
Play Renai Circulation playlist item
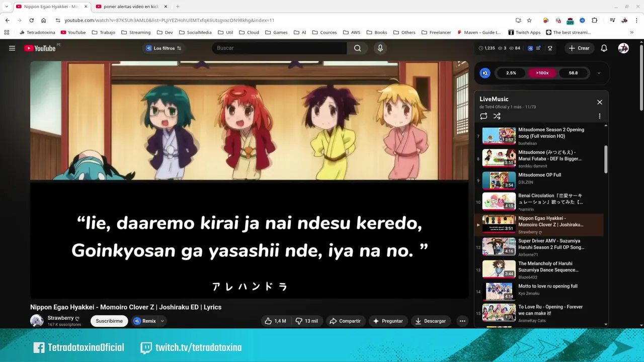pyautogui.click(x=539, y=202)
